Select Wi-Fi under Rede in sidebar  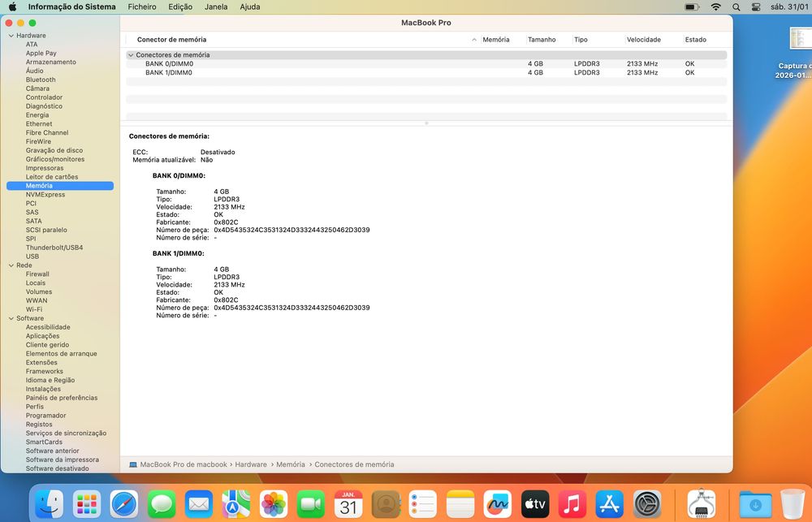click(34, 309)
